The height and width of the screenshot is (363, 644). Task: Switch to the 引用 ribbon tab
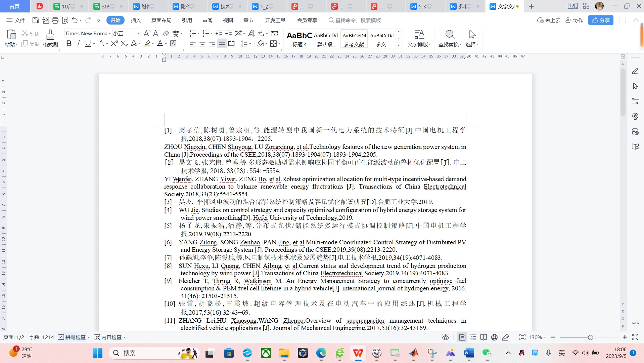(x=187, y=20)
